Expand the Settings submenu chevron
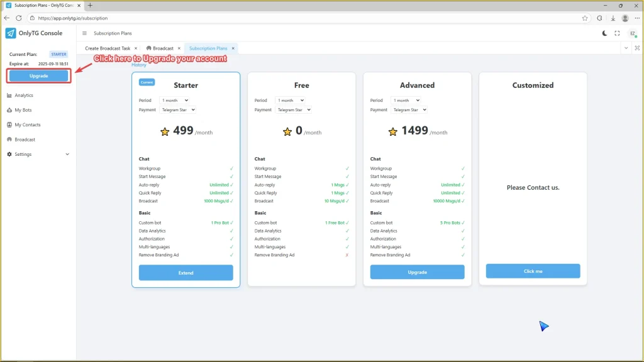This screenshot has width=644, height=362. (x=67, y=155)
